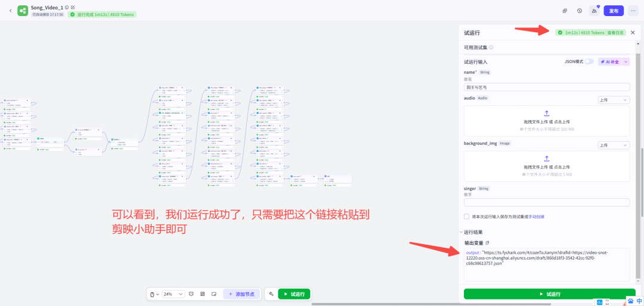644x306 pixels.
Task: Open version history clock icon
Action: coord(579,11)
